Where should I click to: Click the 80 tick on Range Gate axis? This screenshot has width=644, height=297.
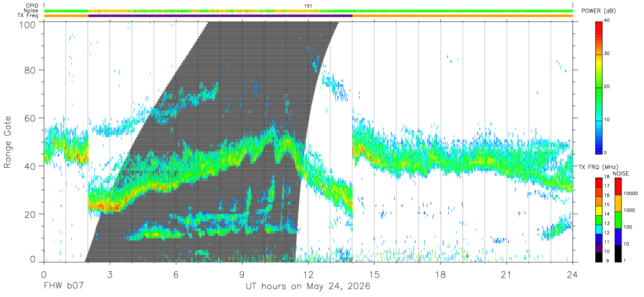(30, 70)
